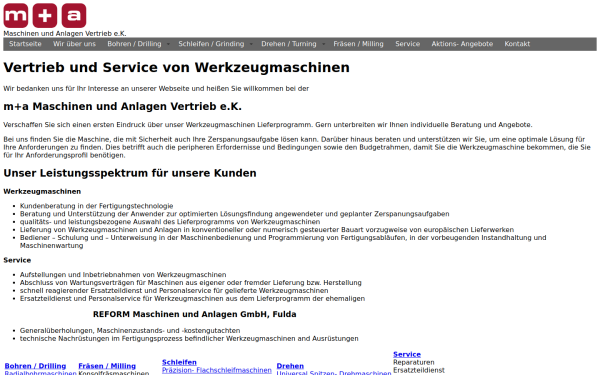
Task: Click bullet starting Beratung und Unterstützung der Anwender
Action: (x=235, y=214)
